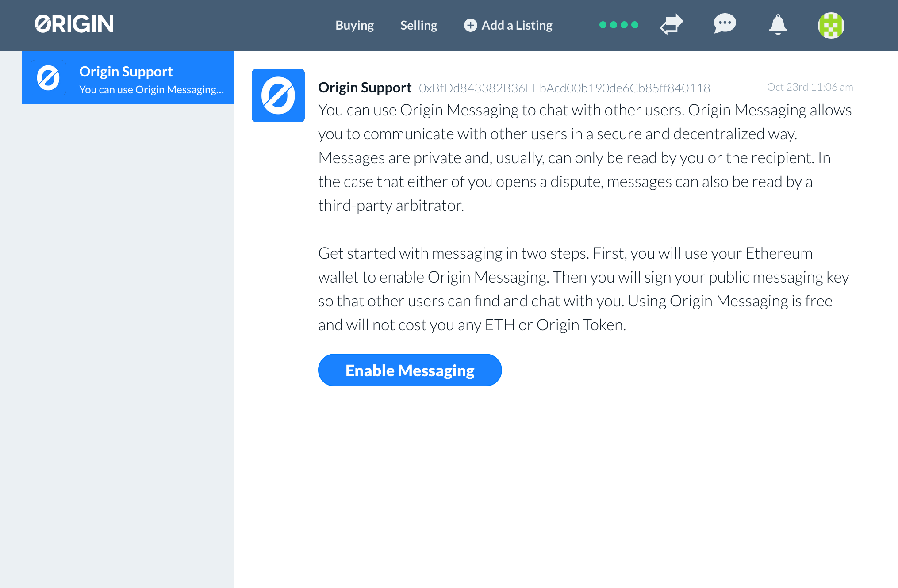
Task: Click the Ethereum address beside Origin Support
Action: 564,88
